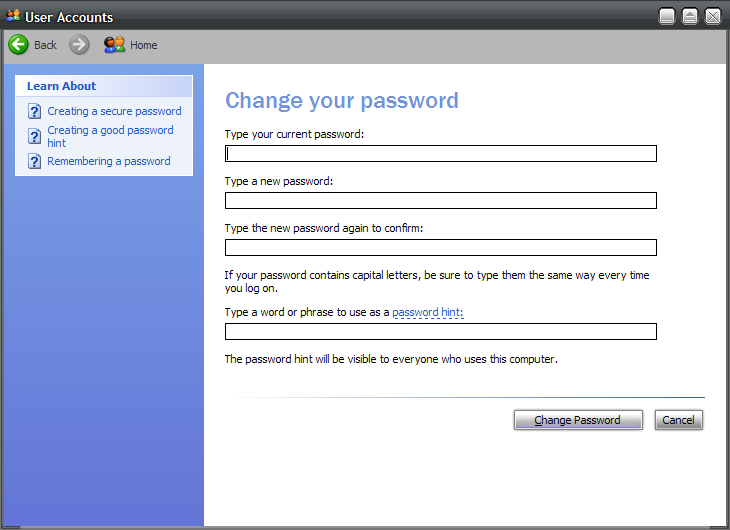The image size is (730, 530).
Task: Click into the new password field
Action: click(441, 201)
